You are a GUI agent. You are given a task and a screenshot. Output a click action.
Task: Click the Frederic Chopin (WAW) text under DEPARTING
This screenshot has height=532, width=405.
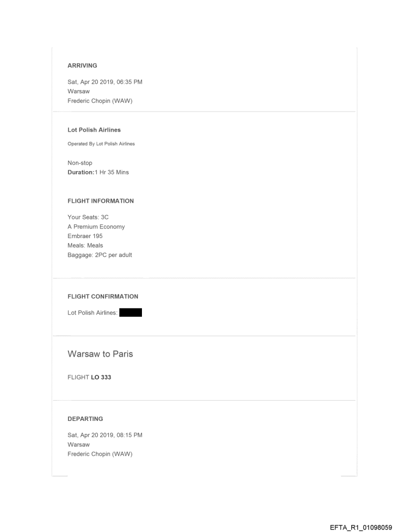coord(100,454)
